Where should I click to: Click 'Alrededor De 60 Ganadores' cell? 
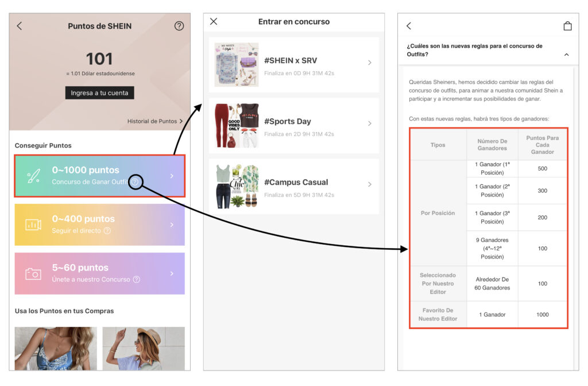point(492,284)
